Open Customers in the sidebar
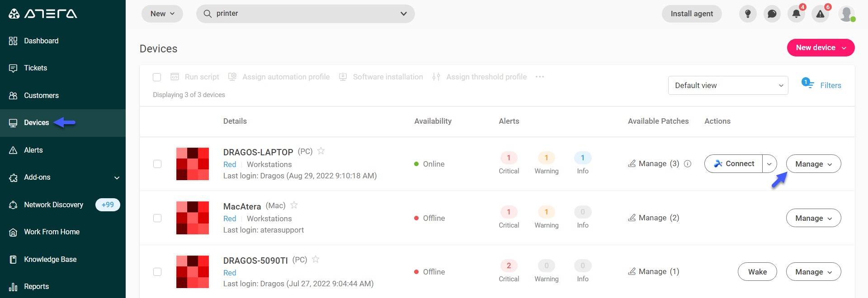The height and width of the screenshot is (298, 868). point(63,96)
